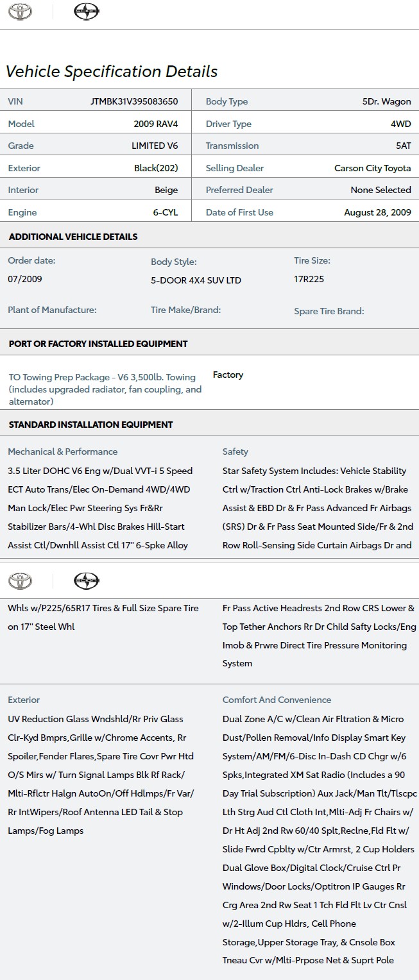Click the Order date label
Screen dimensions: 419x980
[31, 260]
